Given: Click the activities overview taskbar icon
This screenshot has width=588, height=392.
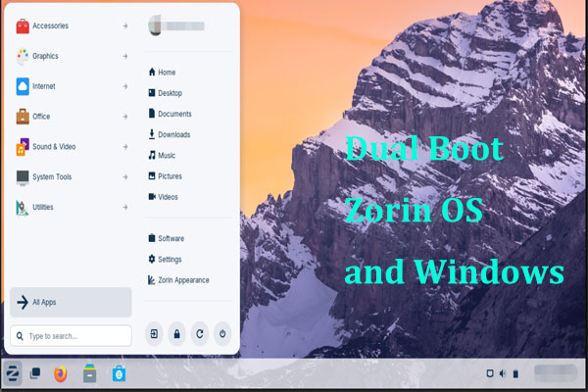Looking at the screenshot, I should pyautogui.click(x=35, y=373).
